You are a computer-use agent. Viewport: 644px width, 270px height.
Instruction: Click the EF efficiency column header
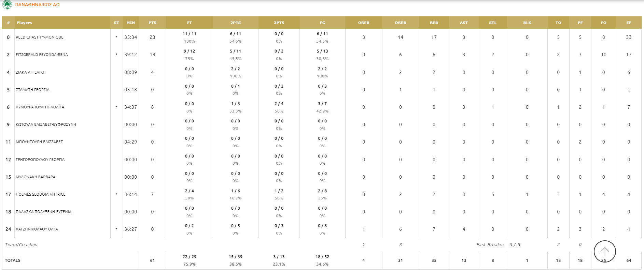point(629,22)
